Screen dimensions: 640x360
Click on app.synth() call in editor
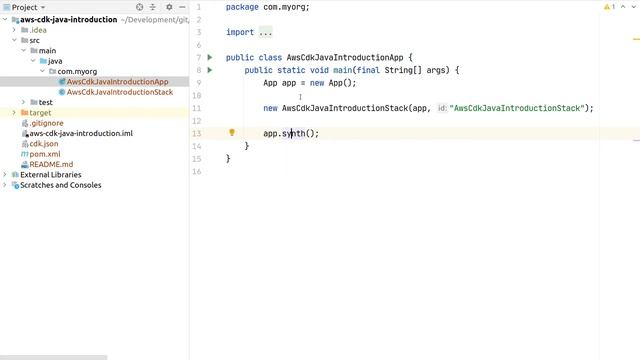coord(291,133)
